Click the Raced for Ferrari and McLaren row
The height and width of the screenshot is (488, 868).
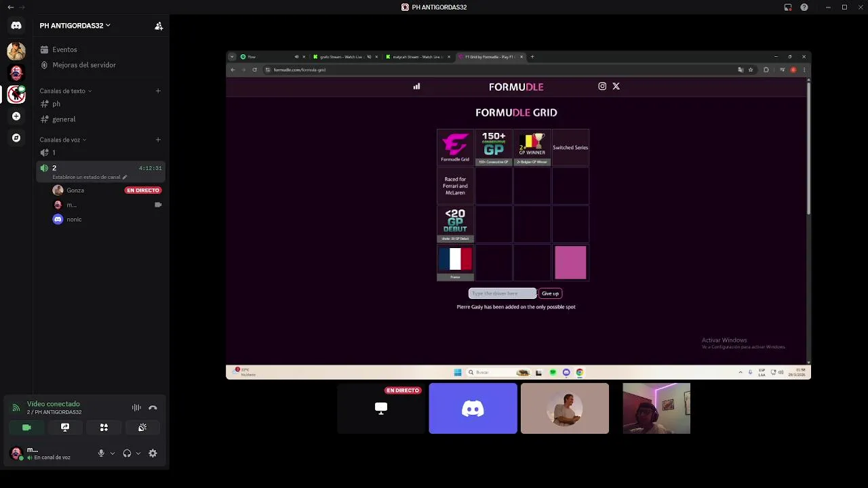(x=455, y=186)
